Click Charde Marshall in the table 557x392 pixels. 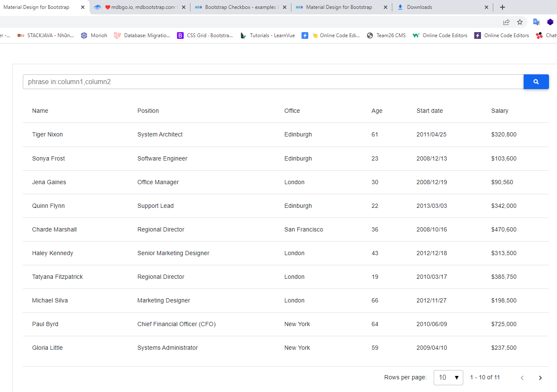(54, 229)
